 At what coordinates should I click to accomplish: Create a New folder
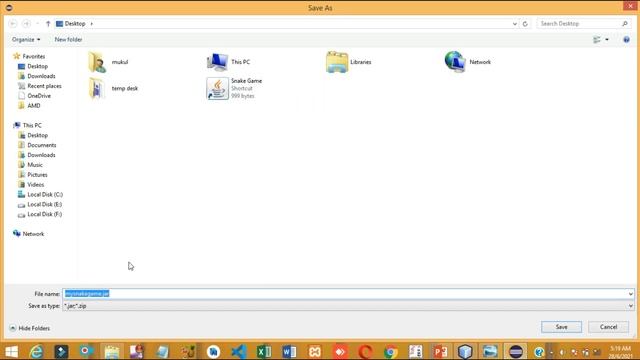[68, 40]
